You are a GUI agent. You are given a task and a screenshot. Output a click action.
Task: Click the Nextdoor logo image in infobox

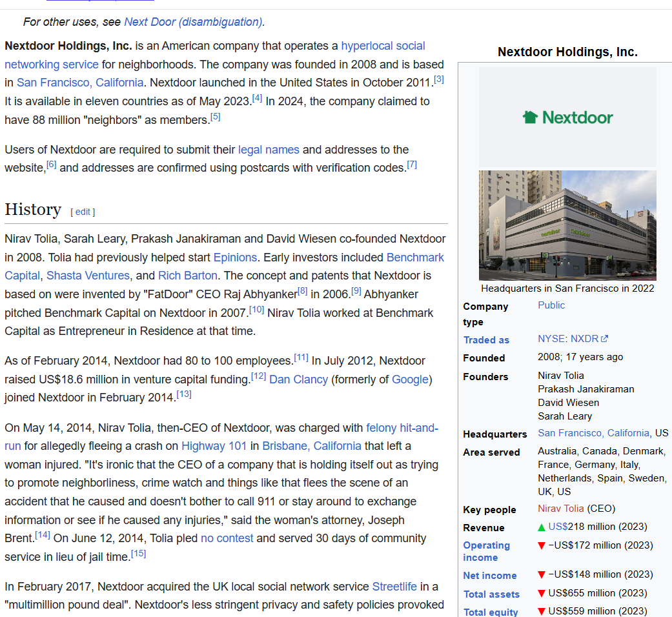[x=567, y=117]
